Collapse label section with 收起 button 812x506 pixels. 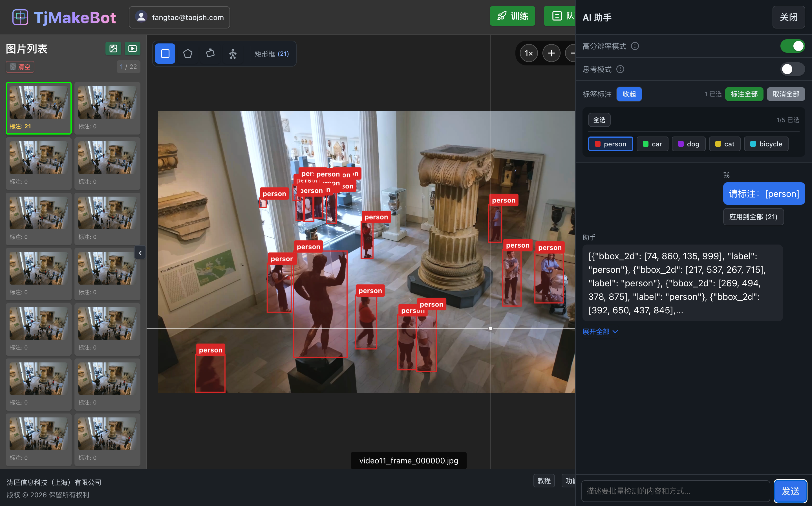(629, 94)
